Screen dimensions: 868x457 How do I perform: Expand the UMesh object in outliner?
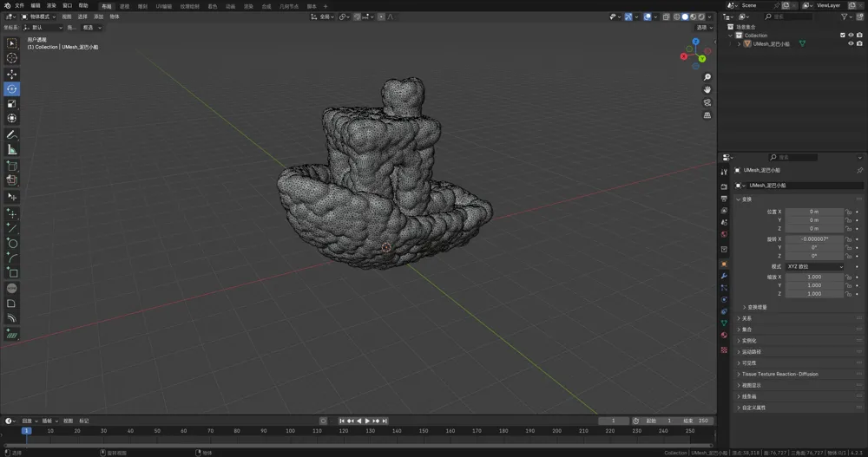[x=739, y=43]
